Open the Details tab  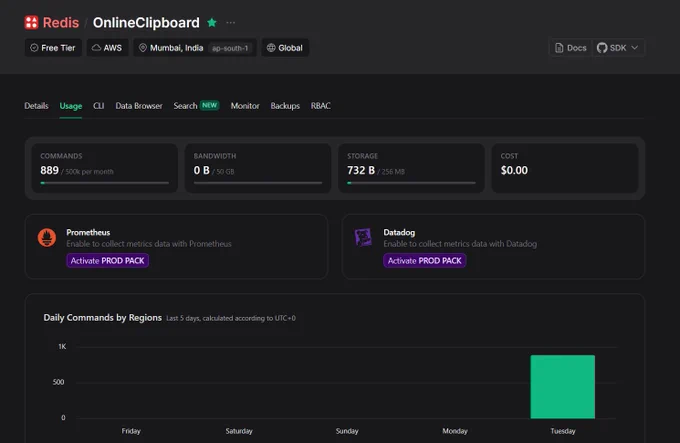pos(36,106)
